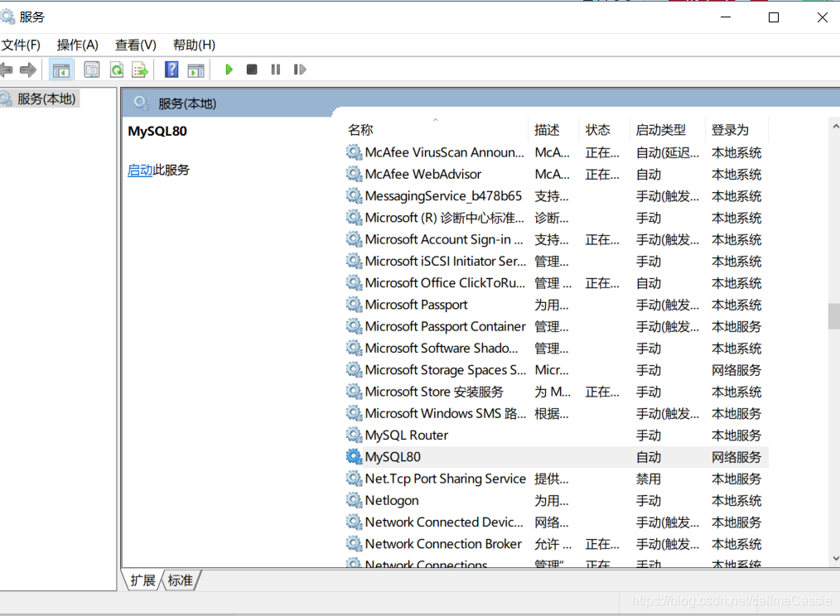Open the 帮助(H) menu
The width and height of the screenshot is (840, 616).
(194, 45)
